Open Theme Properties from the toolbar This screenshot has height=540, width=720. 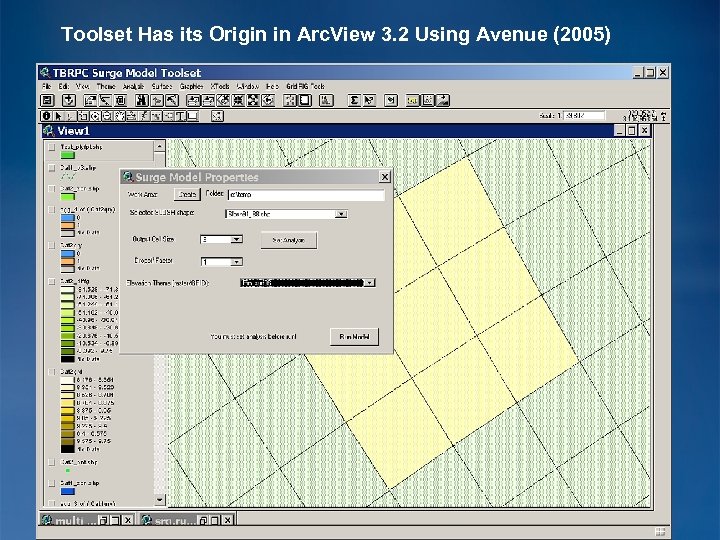click(x=90, y=100)
